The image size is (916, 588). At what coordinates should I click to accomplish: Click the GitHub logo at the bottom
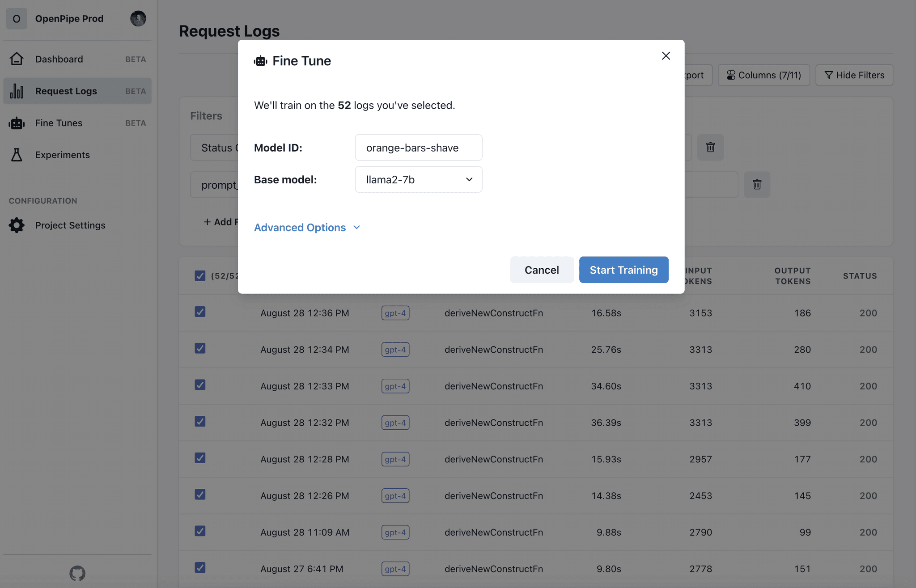pos(77,574)
